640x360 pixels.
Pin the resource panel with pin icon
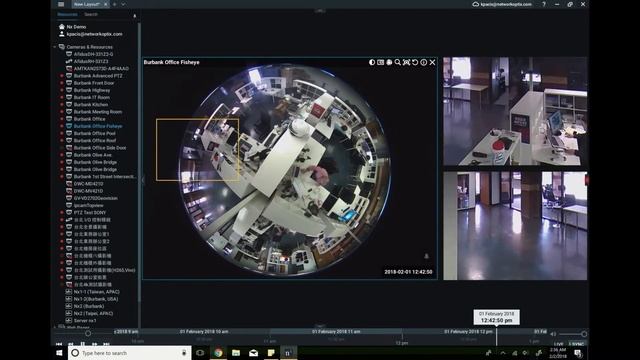(x=135, y=16)
